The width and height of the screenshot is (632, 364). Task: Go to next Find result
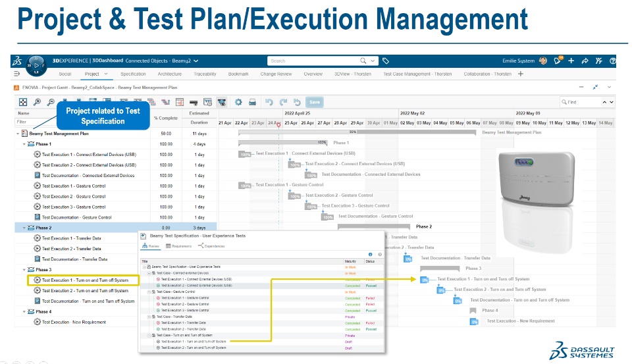(612, 102)
